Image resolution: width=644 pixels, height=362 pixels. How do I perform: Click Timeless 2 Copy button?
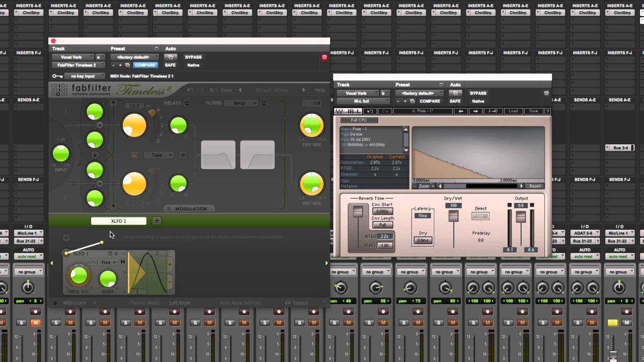tap(226, 90)
